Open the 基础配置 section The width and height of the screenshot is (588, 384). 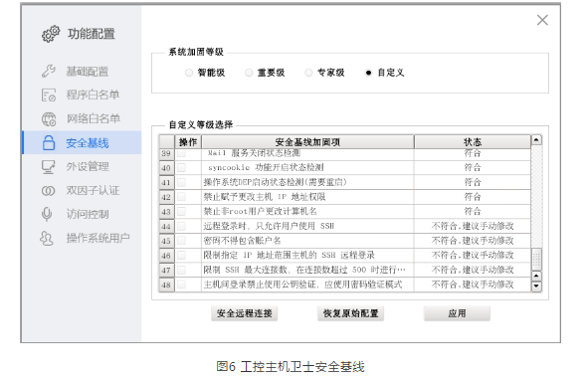coord(82,72)
